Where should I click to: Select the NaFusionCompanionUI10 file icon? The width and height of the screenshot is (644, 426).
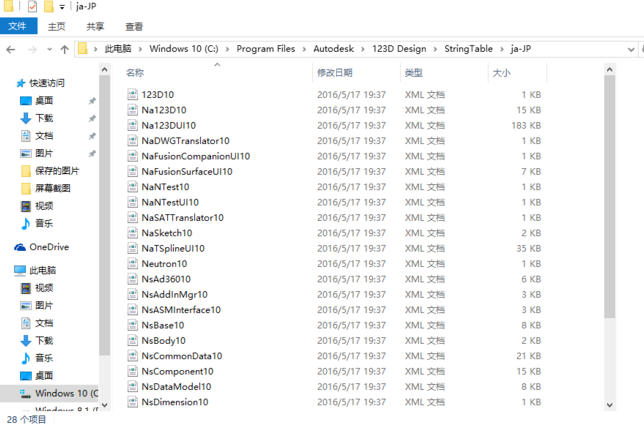(x=132, y=156)
